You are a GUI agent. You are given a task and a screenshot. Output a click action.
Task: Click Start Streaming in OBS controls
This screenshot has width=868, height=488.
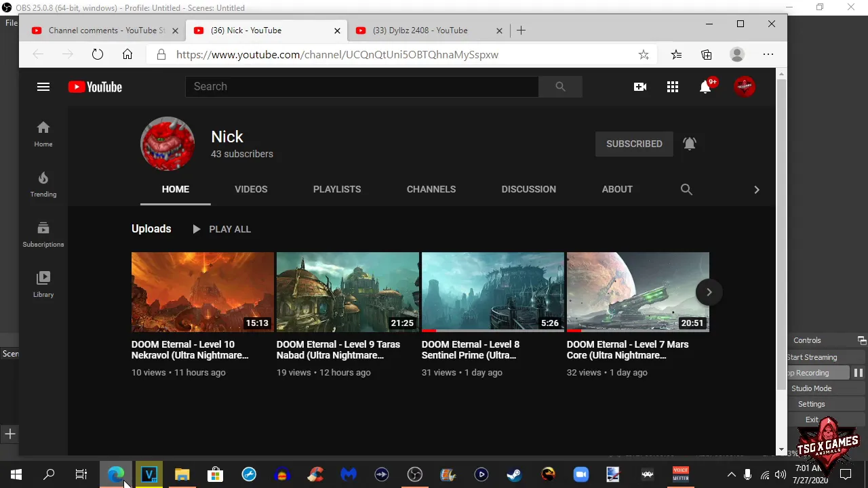tap(812, 357)
